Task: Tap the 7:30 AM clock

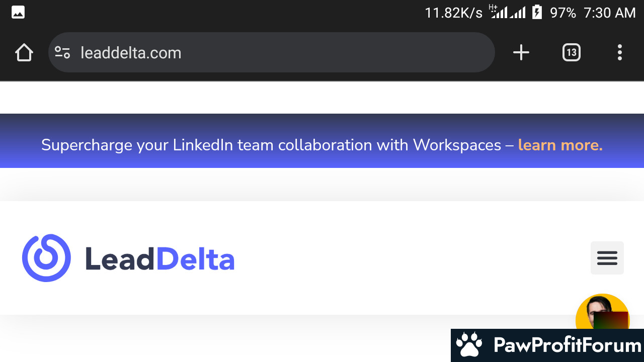Action: click(x=610, y=13)
